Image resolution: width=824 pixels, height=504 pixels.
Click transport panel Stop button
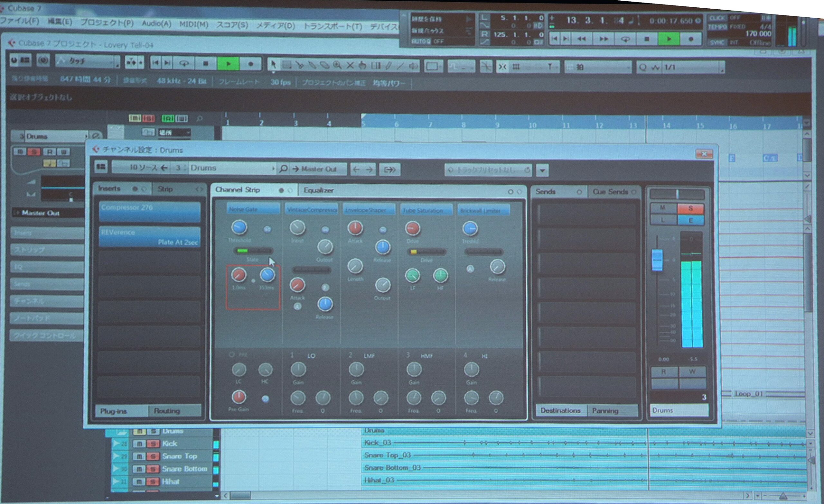pyautogui.click(x=647, y=39)
